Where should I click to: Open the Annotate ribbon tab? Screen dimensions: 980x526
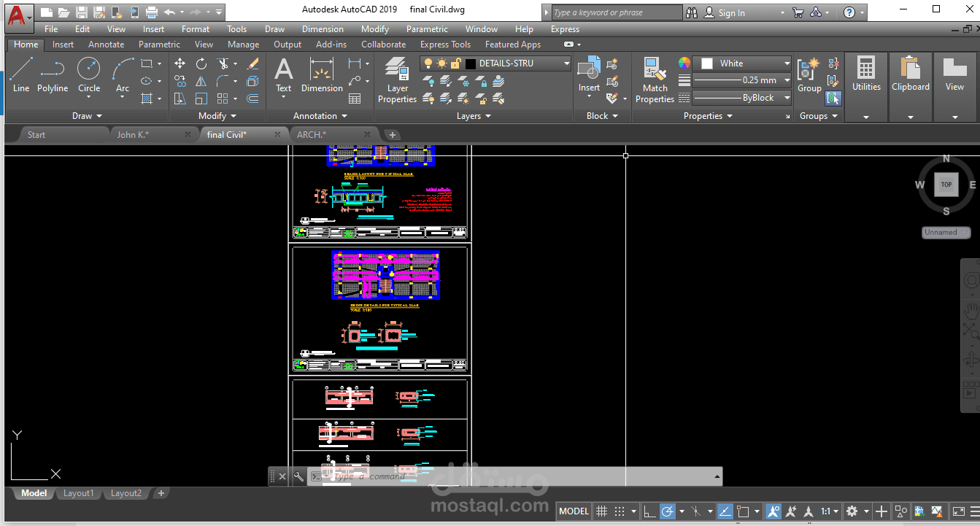point(106,45)
